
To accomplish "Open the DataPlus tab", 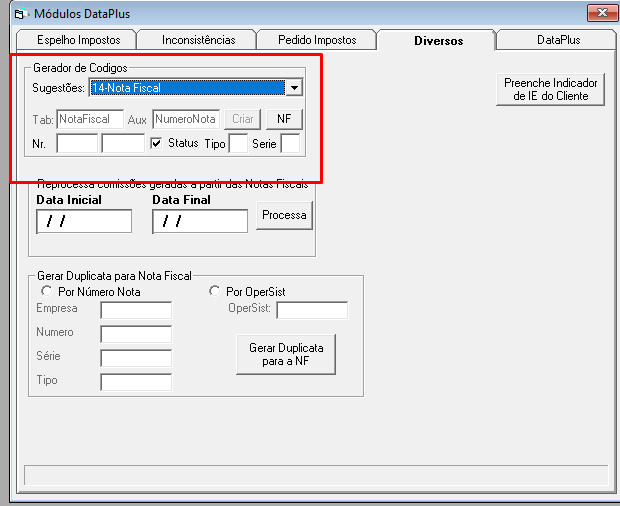I will click(558, 40).
